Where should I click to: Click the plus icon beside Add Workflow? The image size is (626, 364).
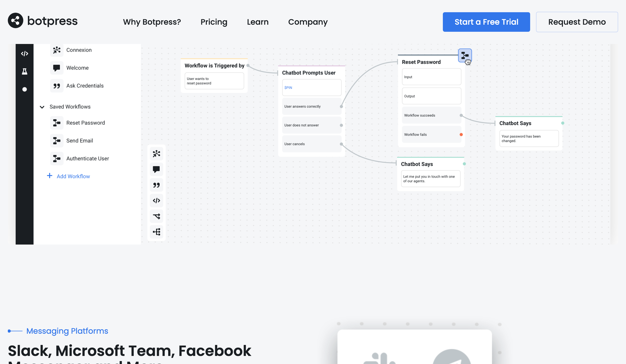(50, 176)
